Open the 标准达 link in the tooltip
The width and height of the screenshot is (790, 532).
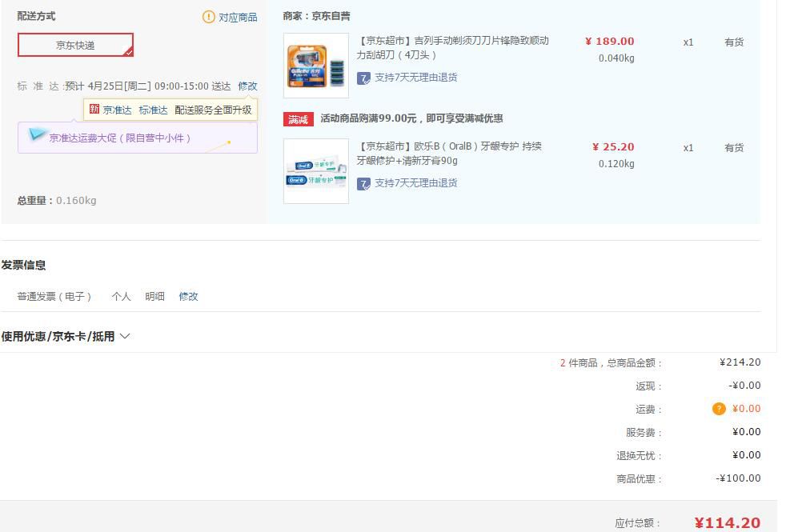point(153,110)
